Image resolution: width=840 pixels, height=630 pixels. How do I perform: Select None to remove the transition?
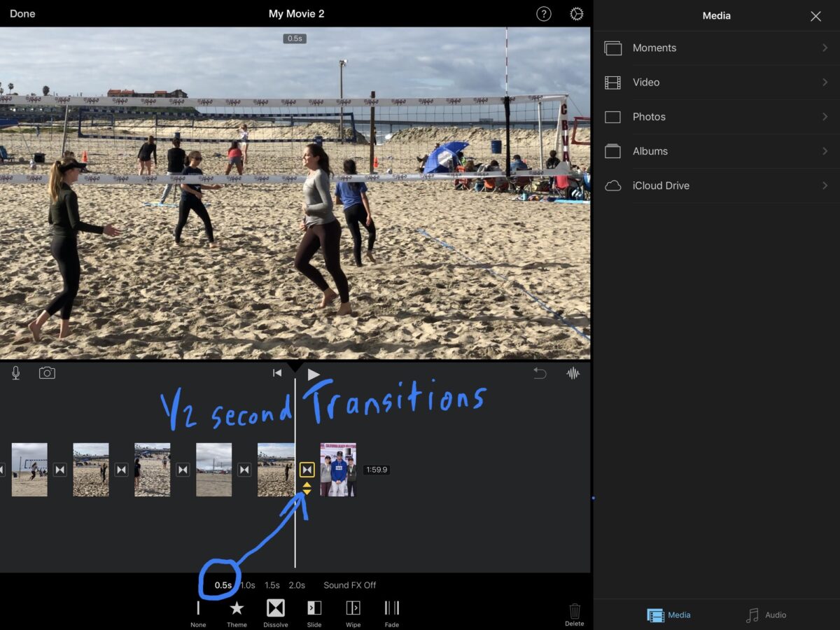[198, 612]
